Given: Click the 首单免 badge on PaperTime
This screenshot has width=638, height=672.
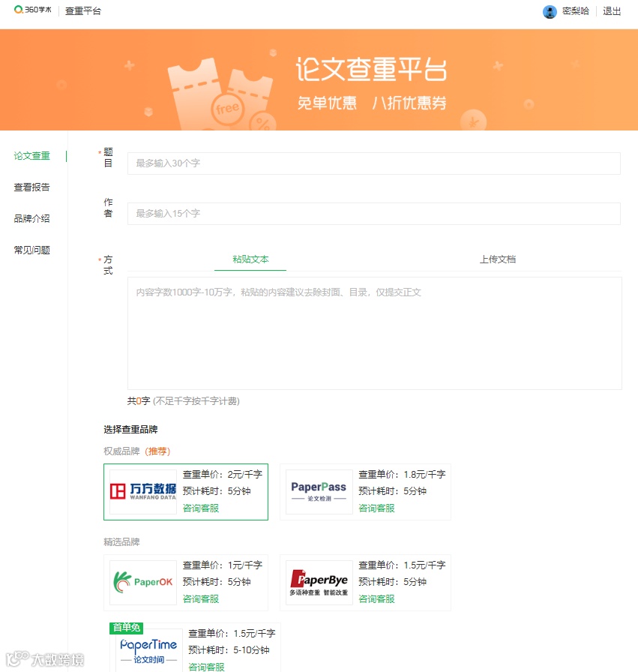Looking at the screenshot, I should 127,628.
